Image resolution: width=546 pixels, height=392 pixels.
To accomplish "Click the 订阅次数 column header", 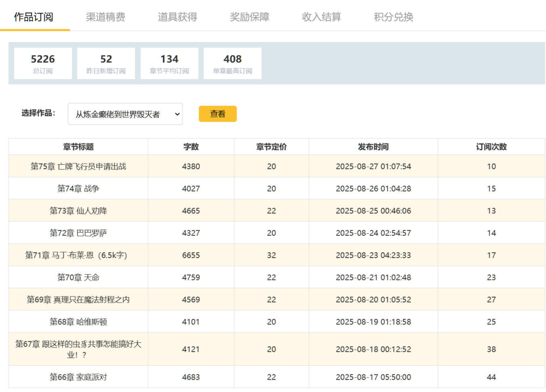I will coord(491,147).
